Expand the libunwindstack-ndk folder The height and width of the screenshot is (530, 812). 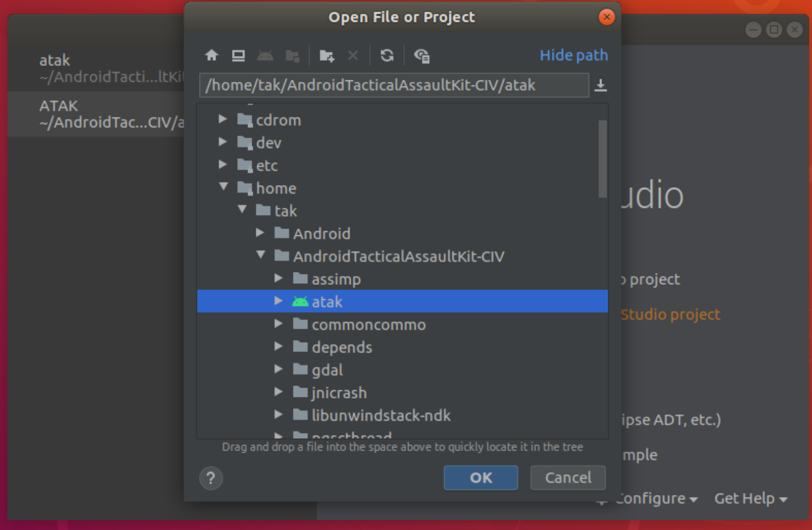click(279, 415)
